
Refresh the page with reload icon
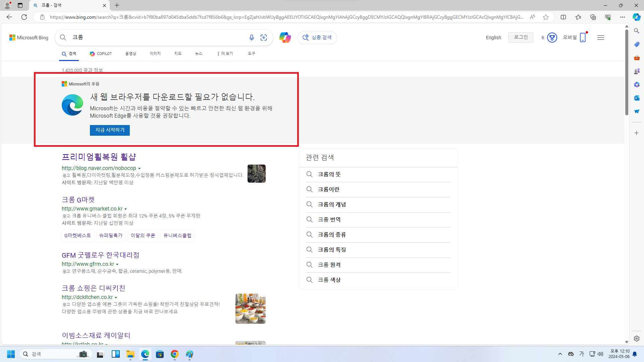click(x=24, y=17)
